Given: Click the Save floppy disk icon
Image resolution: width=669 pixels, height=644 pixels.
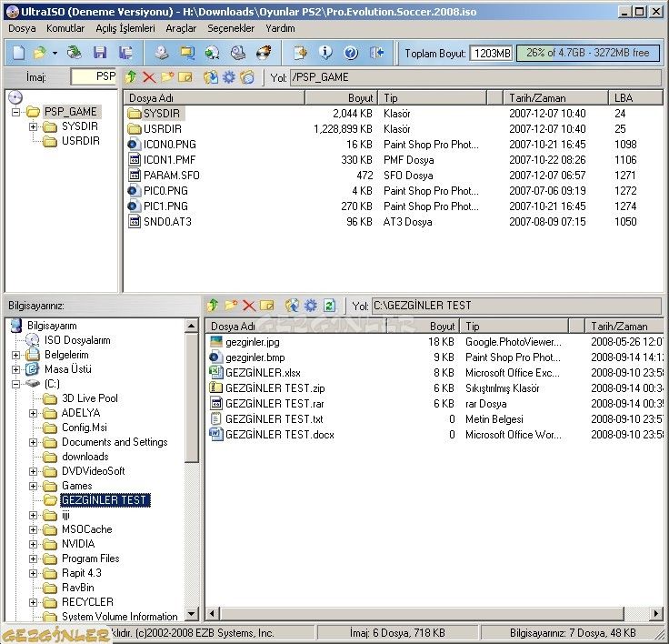Looking at the screenshot, I should (100, 53).
